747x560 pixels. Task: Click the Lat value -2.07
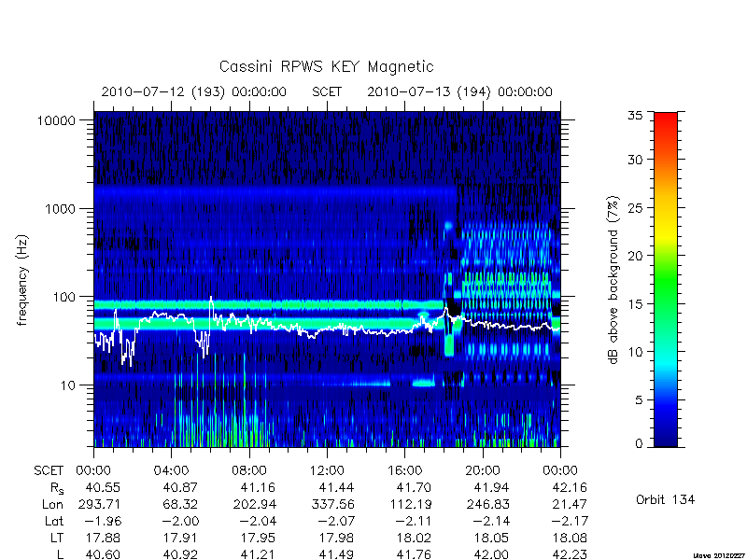pos(336,522)
